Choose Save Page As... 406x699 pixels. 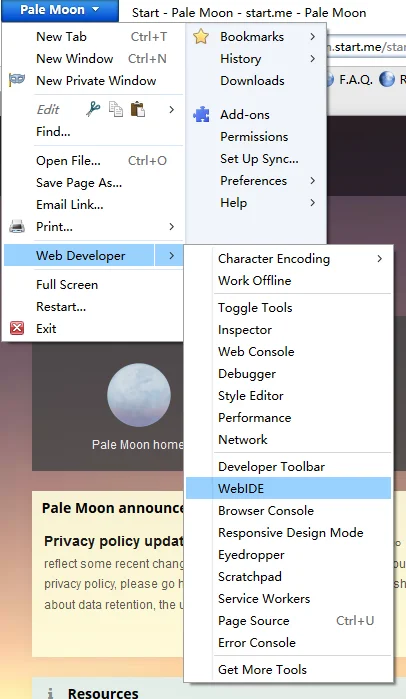(94, 183)
